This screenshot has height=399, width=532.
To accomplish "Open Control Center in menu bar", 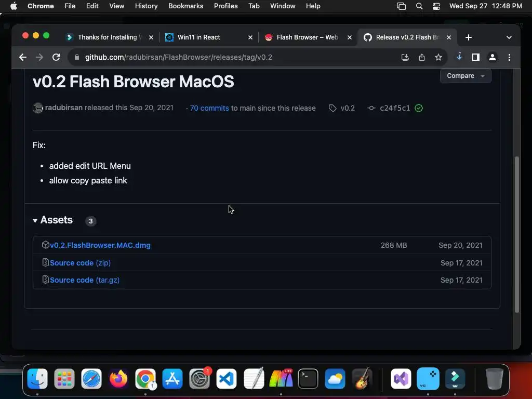I will click(x=436, y=6).
